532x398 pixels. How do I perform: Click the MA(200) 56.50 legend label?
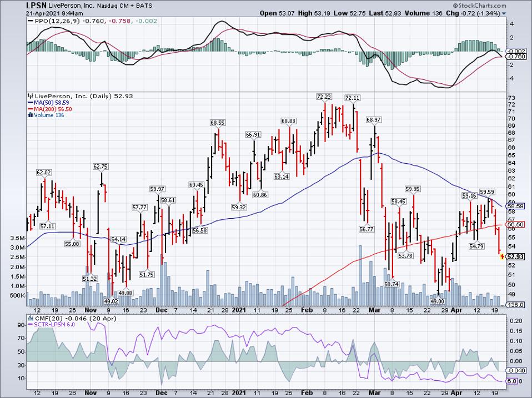[49, 109]
